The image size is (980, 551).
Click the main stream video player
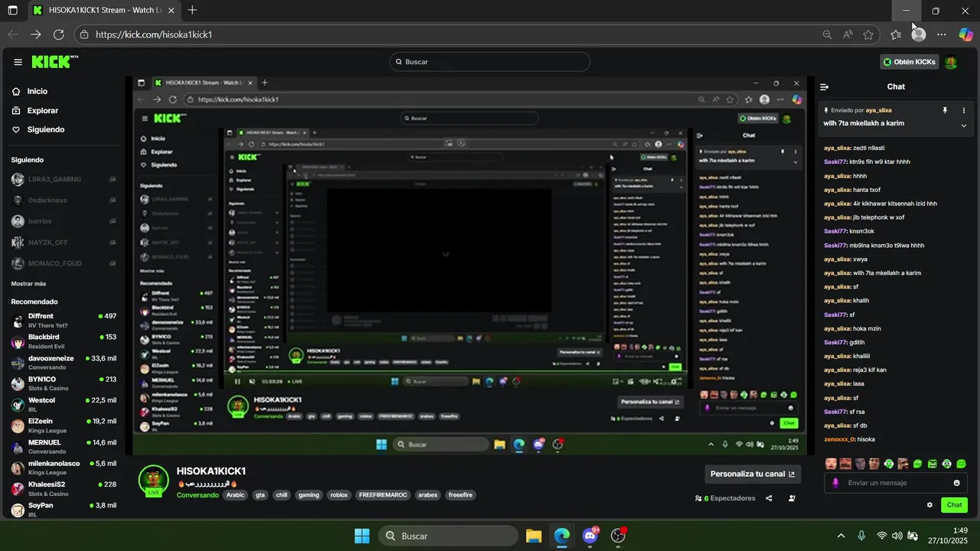tap(470, 266)
